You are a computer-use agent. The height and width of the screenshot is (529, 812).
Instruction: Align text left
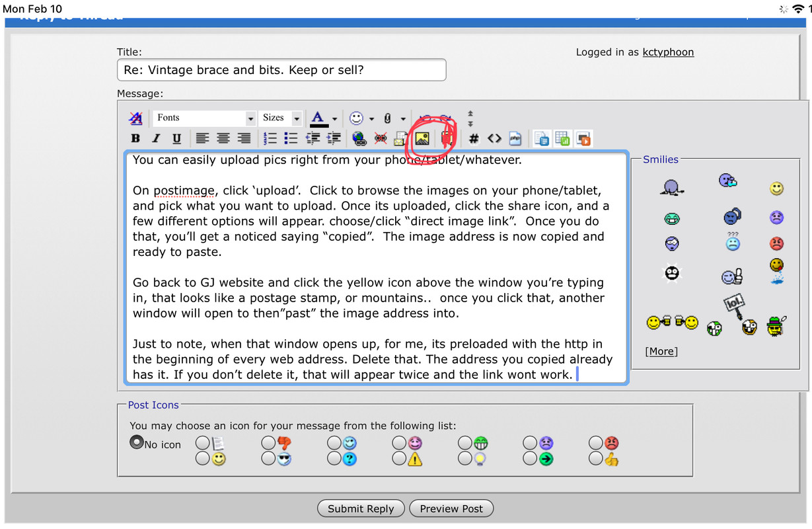(x=202, y=138)
